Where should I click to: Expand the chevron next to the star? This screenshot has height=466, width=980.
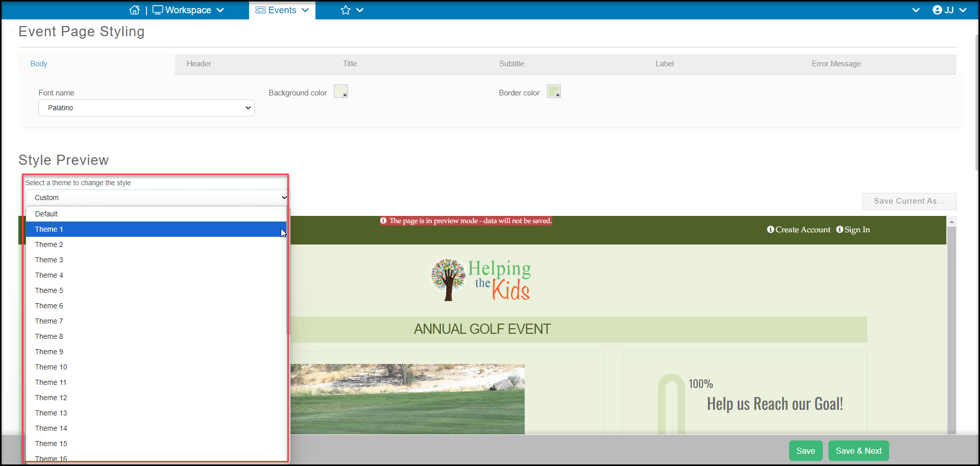[360, 10]
